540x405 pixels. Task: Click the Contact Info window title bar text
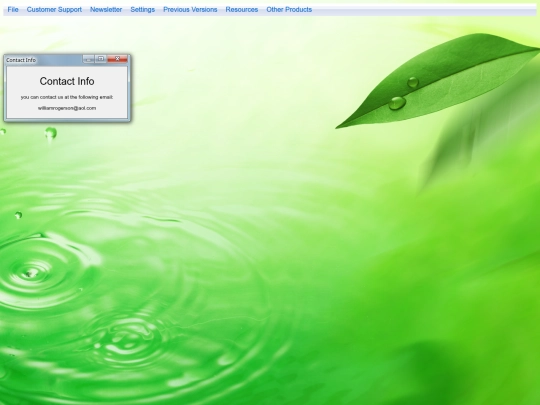click(x=21, y=60)
